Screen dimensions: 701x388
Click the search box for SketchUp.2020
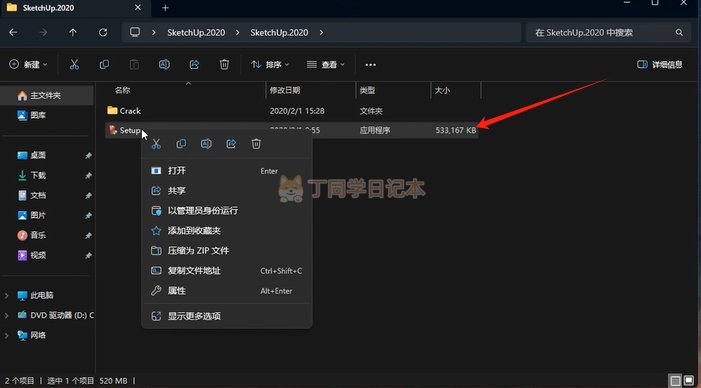pyautogui.click(x=607, y=33)
